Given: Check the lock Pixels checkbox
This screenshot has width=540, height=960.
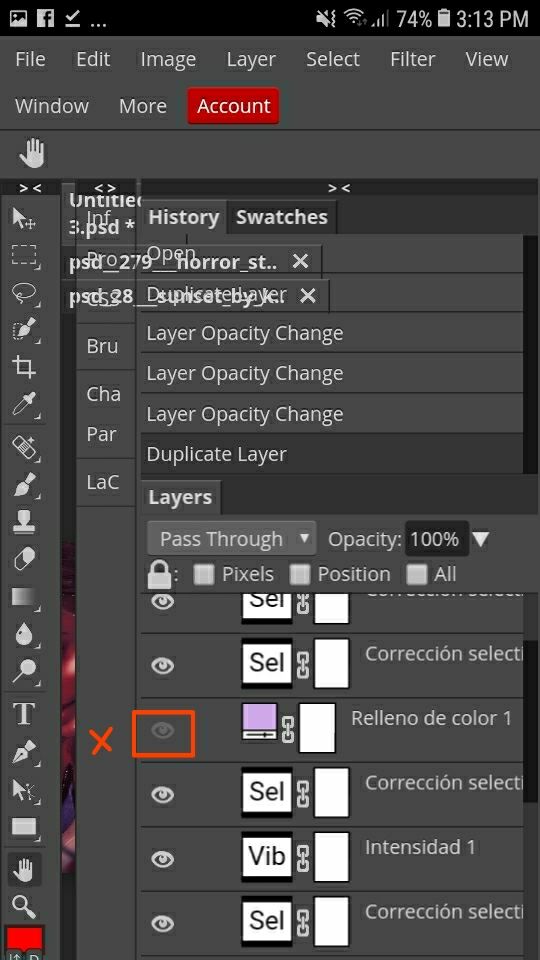Looking at the screenshot, I should coord(204,575).
